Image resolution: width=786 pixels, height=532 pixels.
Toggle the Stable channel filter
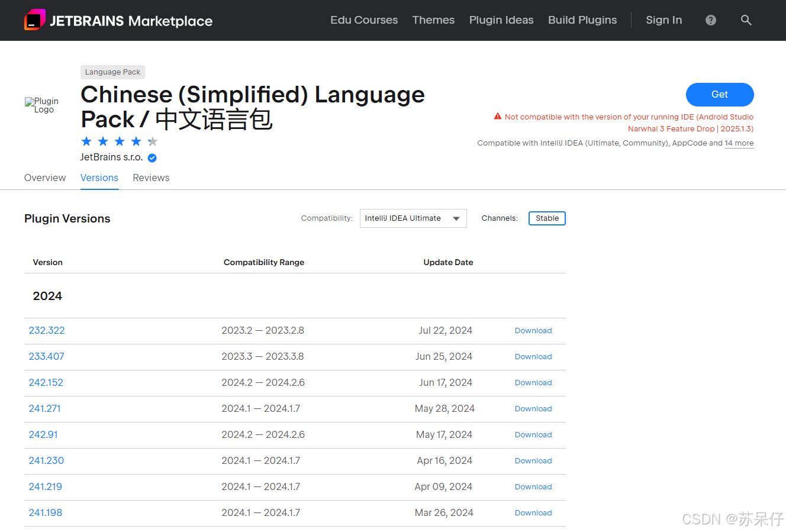click(x=547, y=218)
